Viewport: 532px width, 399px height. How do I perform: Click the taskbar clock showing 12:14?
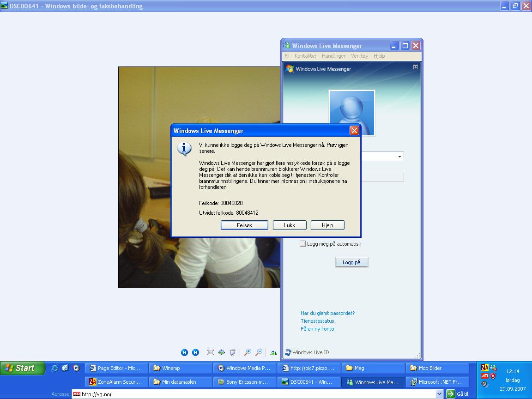tap(513, 371)
